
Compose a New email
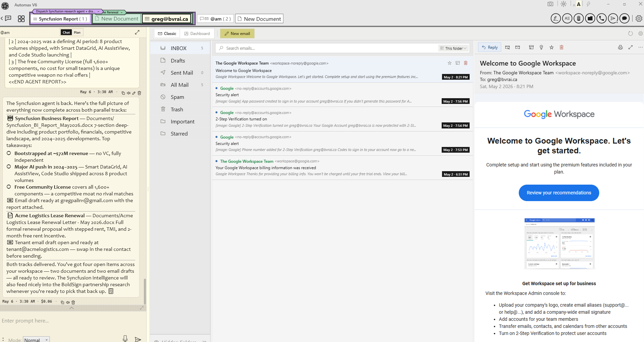(237, 34)
